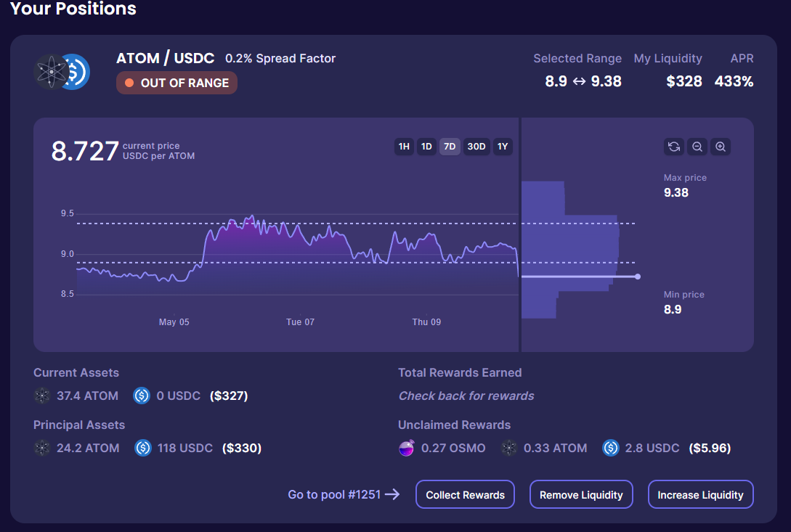791x532 pixels.
Task: Click Remove Liquidity
Action: coord(581,495)
